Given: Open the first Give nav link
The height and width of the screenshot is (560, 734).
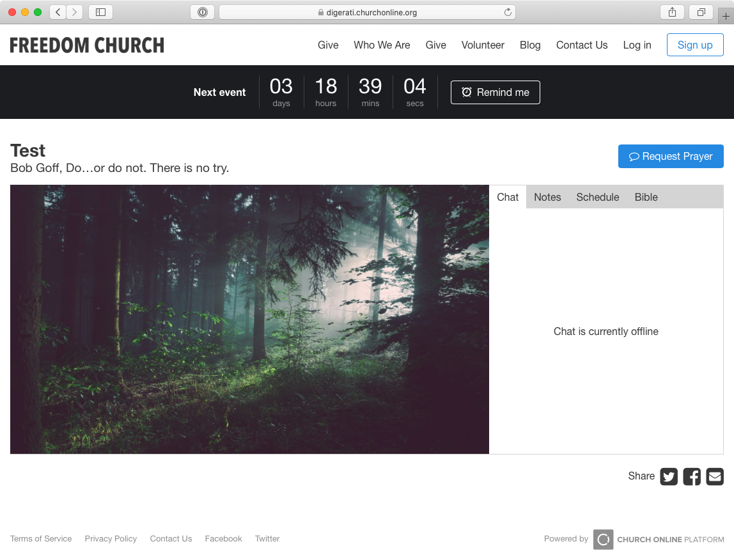Looking at the screenshot, I should point(328,45).
